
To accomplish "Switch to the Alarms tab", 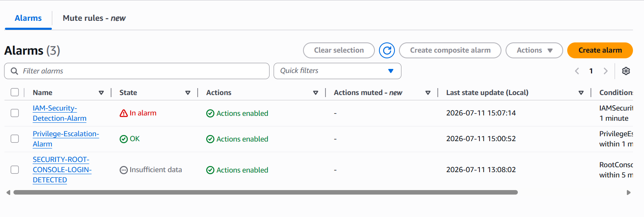I will pyautogui.click(x=28, y=18).
